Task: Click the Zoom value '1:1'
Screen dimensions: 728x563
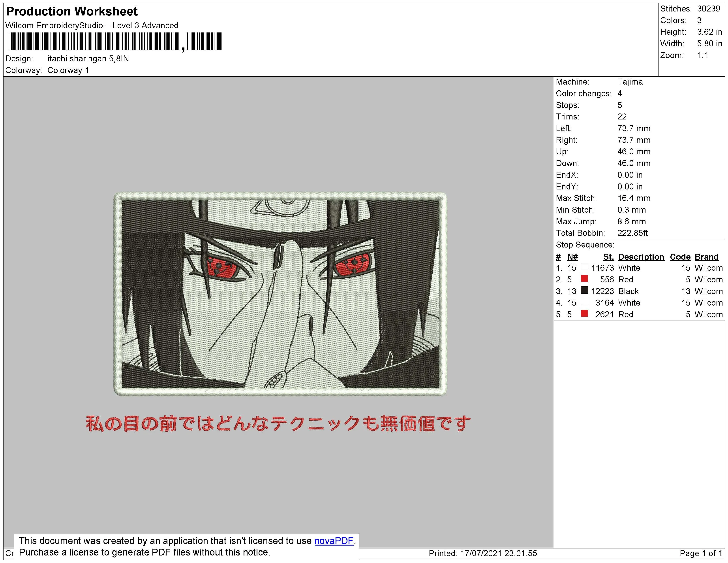Action: click(x=703, y=55)
